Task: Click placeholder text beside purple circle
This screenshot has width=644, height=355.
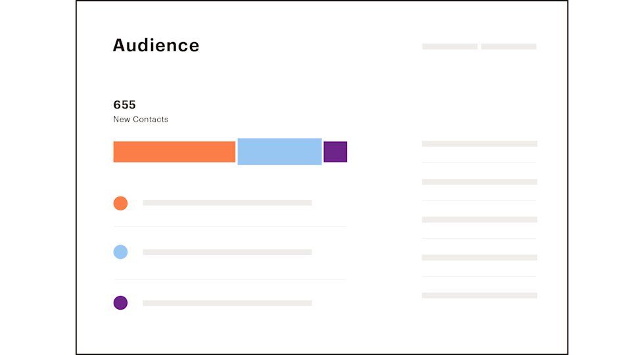Action: point(227,303)
